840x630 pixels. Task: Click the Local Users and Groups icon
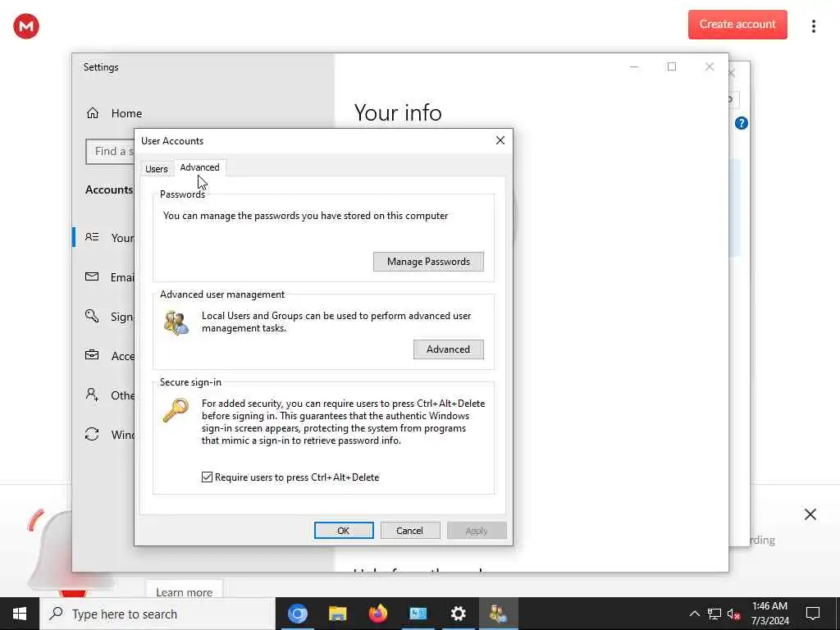[176, 323]
